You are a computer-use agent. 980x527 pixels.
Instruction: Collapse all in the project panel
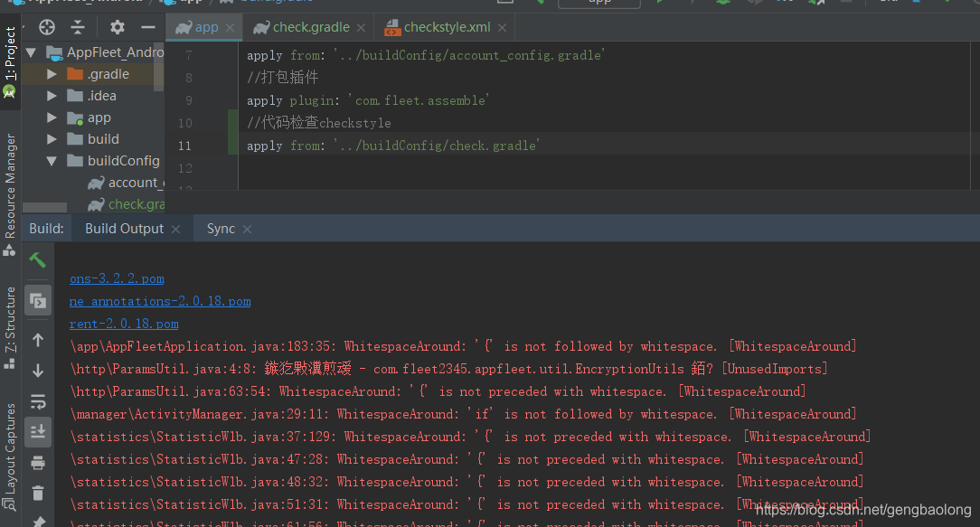point(78,27)
